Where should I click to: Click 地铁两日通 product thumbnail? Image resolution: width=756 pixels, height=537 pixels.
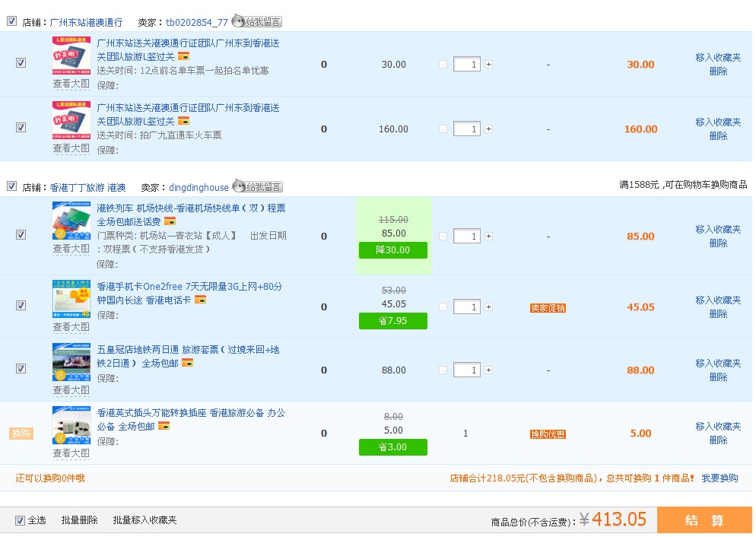pos(71,362)
